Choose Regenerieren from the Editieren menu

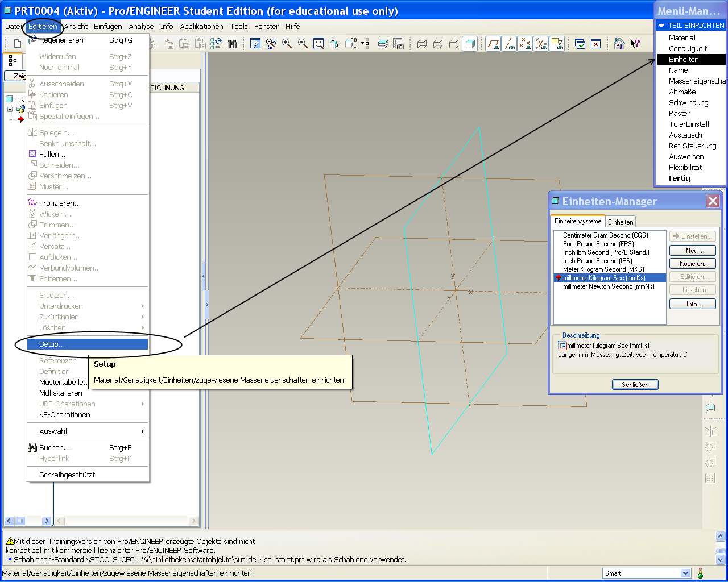click(88, 40)
